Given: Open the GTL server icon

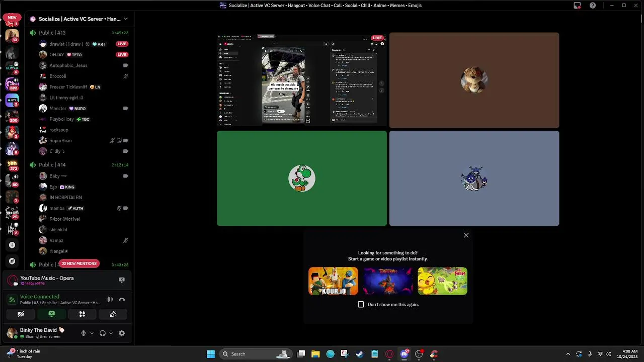Looking at the screenshot, I should [x=12, y=100].
